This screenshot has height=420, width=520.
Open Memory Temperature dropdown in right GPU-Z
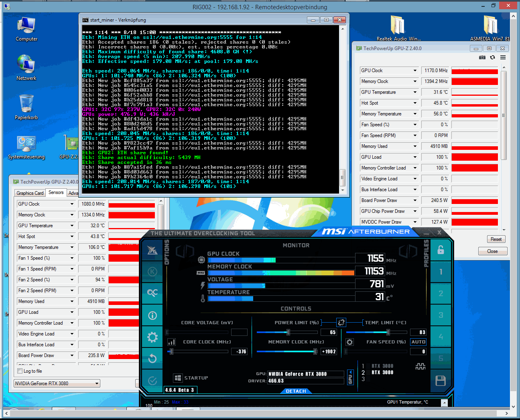(415, 114)
